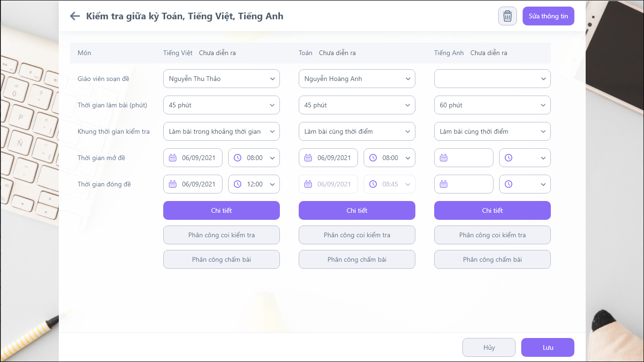
Task: Click the Sửa thông tin button
Action: click(x=548, y=16)
